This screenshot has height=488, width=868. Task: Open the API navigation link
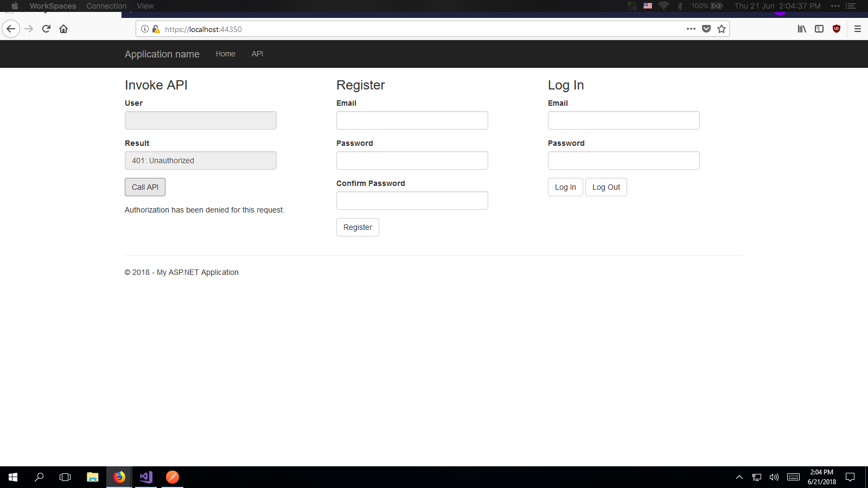[257, 54]
